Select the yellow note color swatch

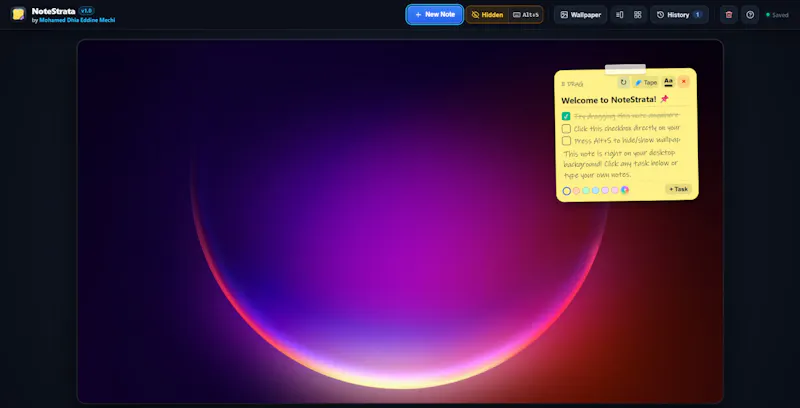(x=566, y=191)
